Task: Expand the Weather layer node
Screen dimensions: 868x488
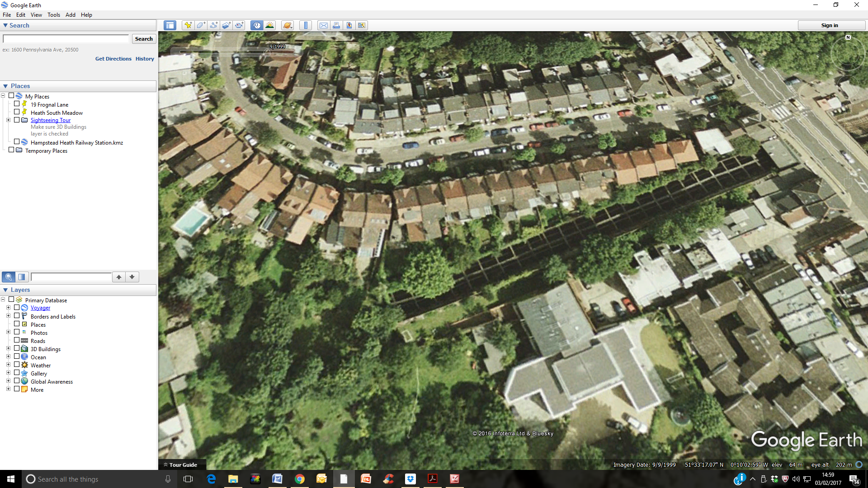Action: click(8, 365)
